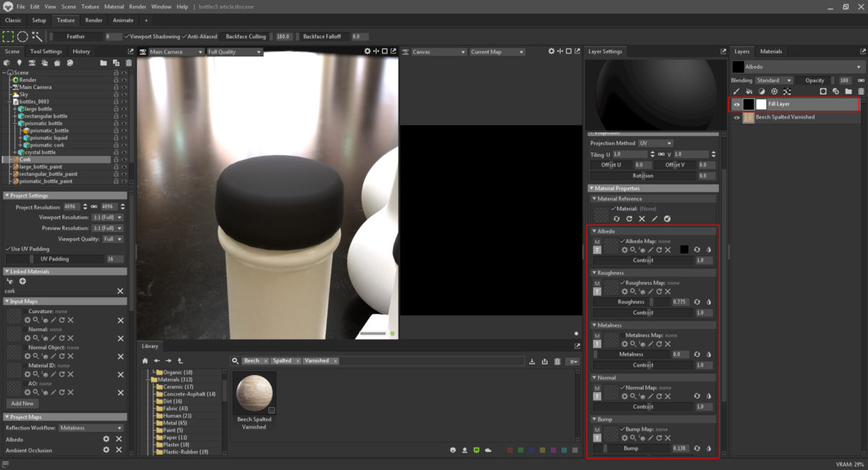
Task: Delete the selected layer with trash icon
Action: point(861,91)
